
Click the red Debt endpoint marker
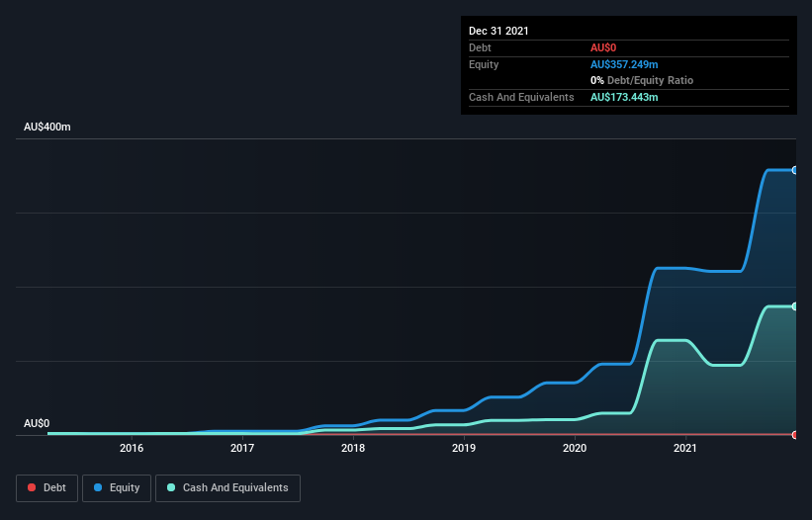795,435
